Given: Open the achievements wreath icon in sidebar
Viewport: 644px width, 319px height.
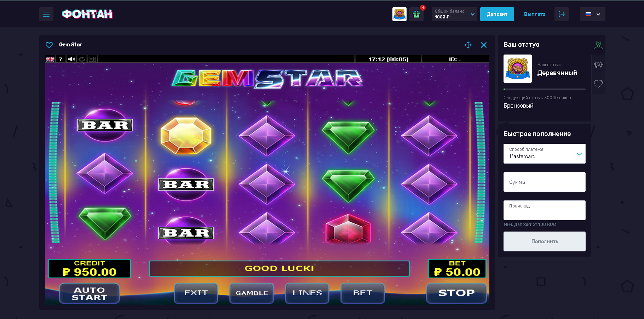Looking at the screenshot, I should point(598,64).
